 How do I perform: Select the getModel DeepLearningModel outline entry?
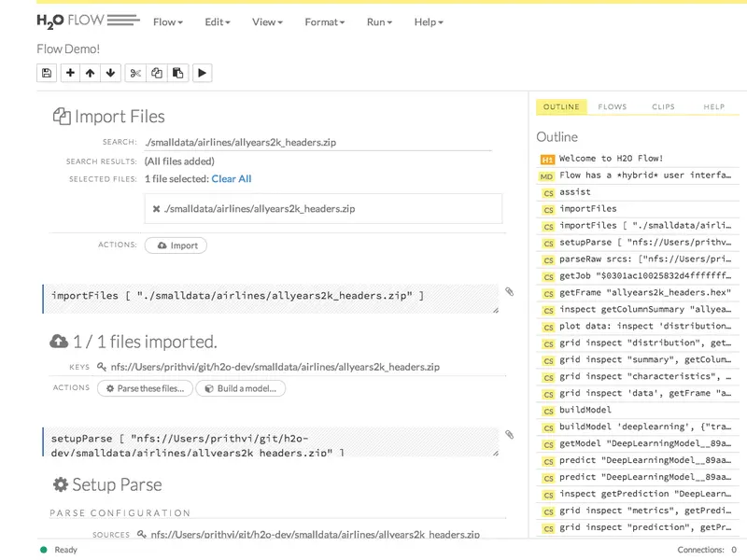640,444
